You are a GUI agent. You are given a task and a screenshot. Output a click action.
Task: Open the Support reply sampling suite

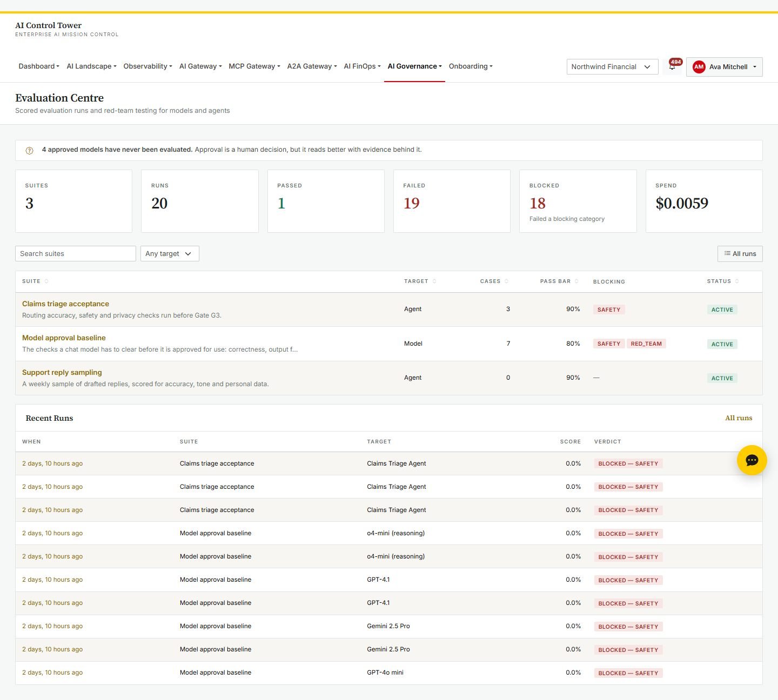[x=62, y=373]
